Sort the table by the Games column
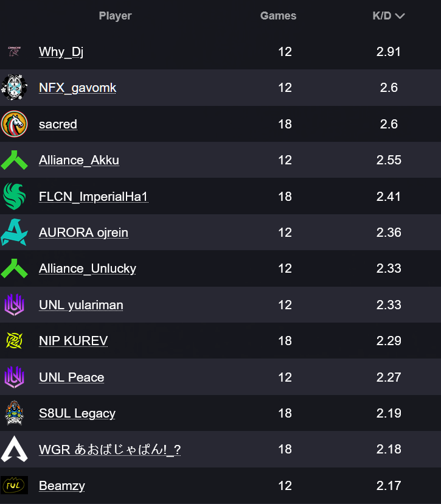 [278, 16]
